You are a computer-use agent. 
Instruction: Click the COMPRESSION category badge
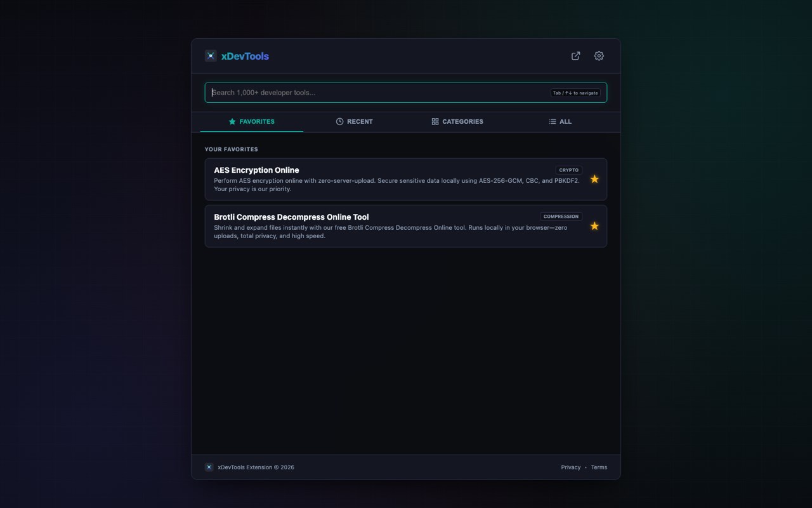561,217
